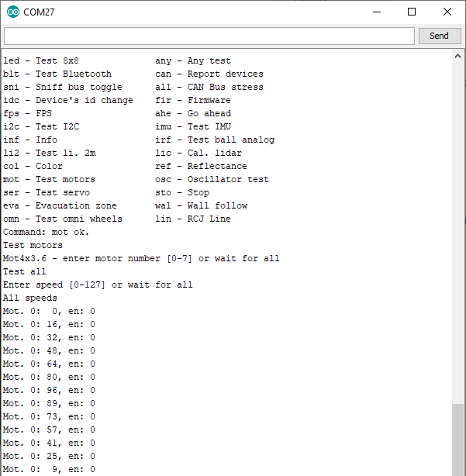Close the COM27 serial monitor
This screenshot has width=466, height=476.
[447, 12]
